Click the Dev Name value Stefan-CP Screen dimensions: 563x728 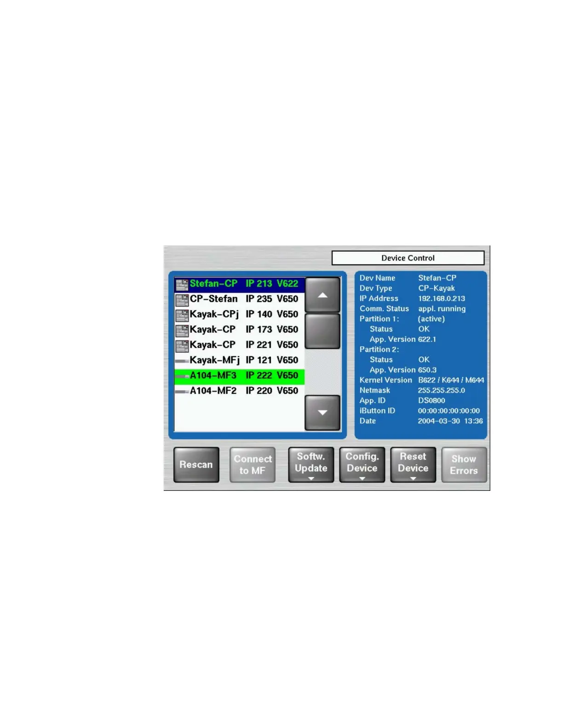point(437,278)
